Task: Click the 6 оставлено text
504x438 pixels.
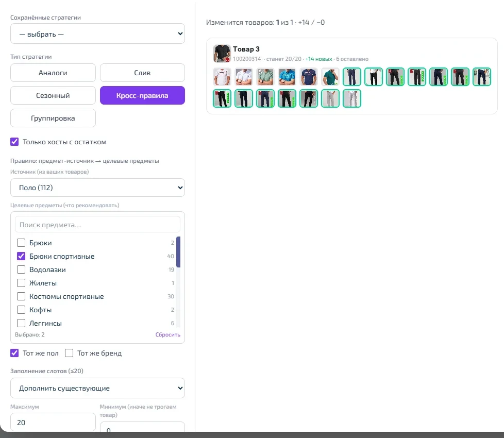Action: click(352, 59)
